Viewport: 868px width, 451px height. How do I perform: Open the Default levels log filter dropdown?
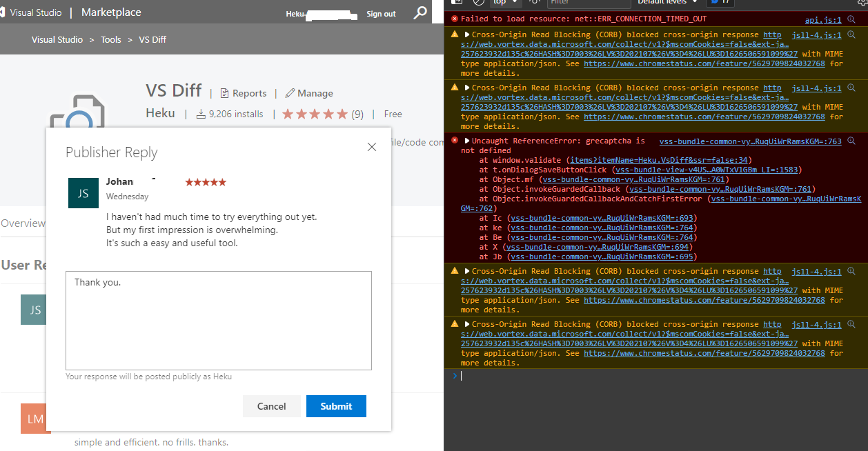(663, 3)
